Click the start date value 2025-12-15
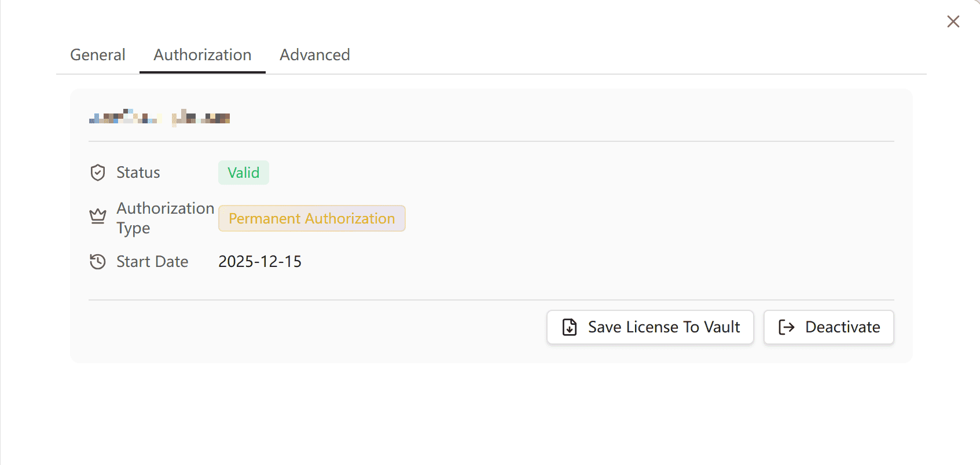 point(260,262)
